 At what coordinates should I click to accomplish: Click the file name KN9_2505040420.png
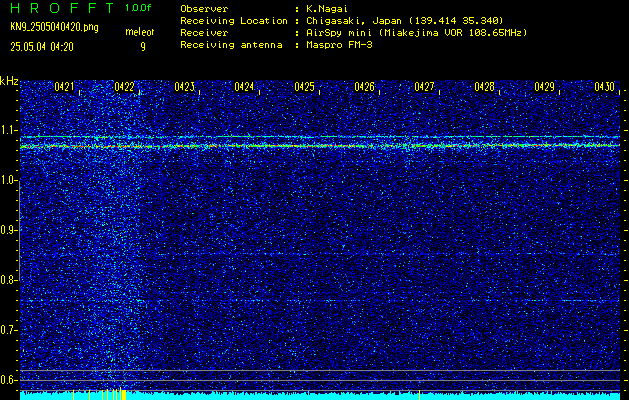[x=54, y=27]
